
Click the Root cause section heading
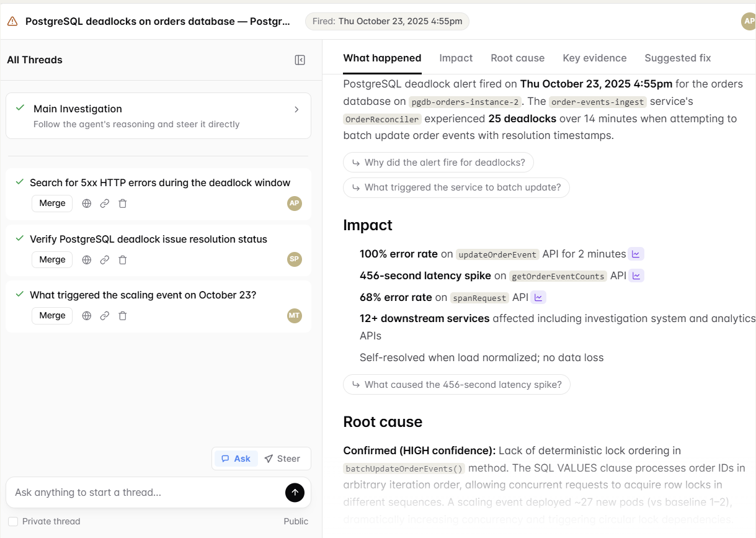(x=383, y=422)
